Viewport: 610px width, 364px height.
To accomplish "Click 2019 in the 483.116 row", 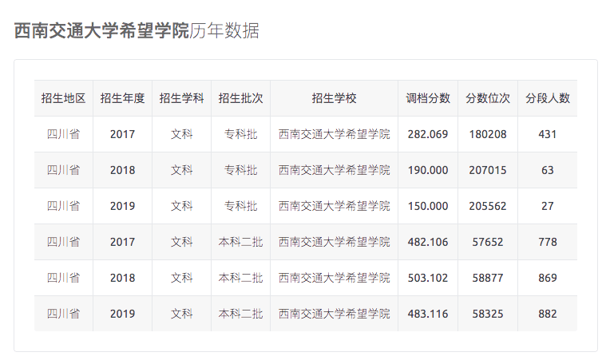I will pyautogui.click(x=122, y=314).
